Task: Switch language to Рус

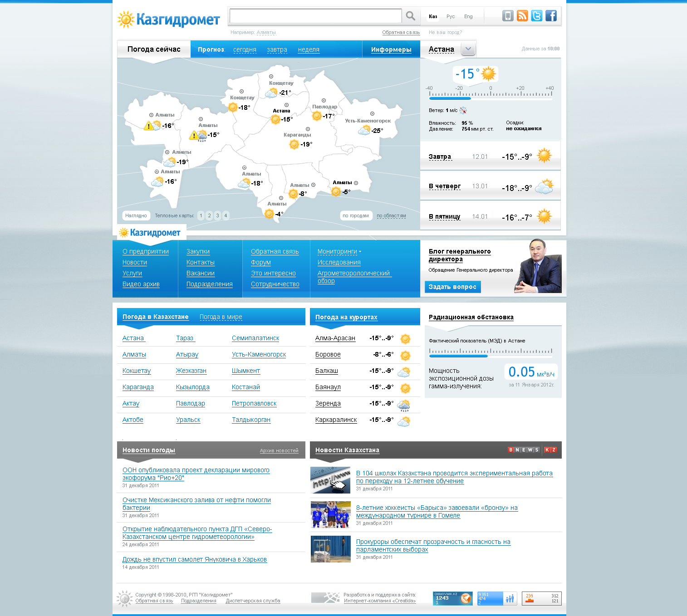Action: pyautogui.click(x=451, y=16)
